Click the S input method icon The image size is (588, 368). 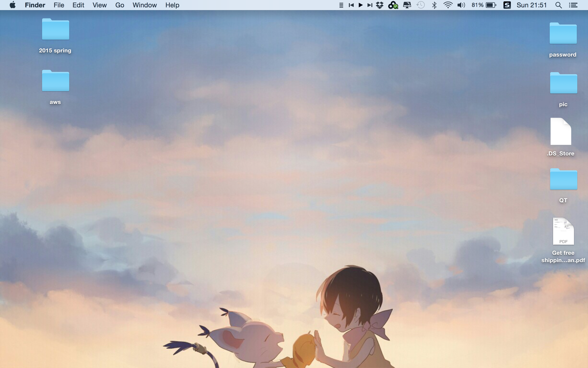pos(507,5)
